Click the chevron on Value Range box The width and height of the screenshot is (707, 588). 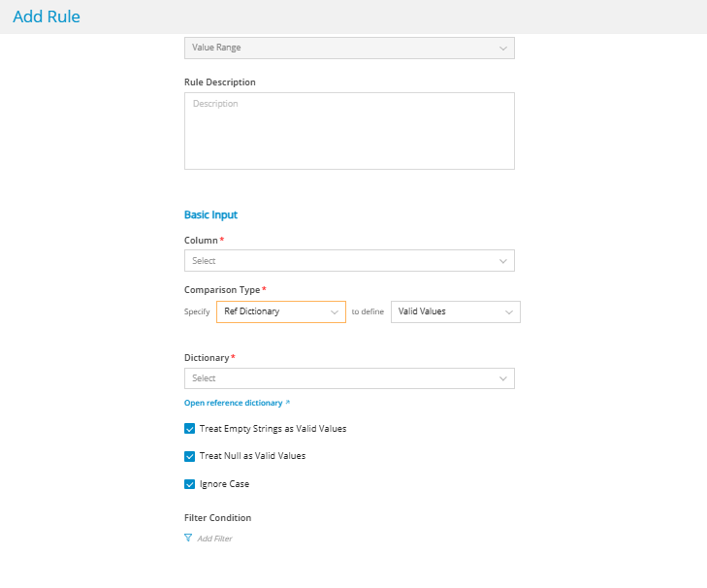tap(502, 48)
